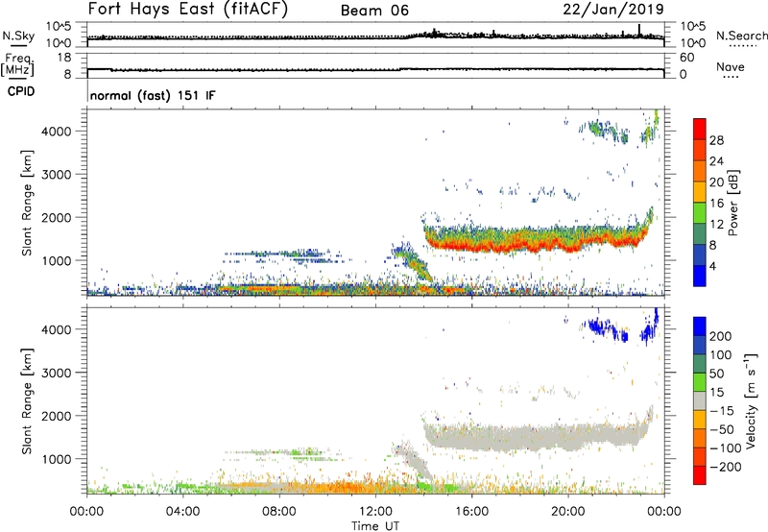Click the date '22/Jan/2019'
The height and width of the screenshot is (532, 768).
[x=613, y=10]
